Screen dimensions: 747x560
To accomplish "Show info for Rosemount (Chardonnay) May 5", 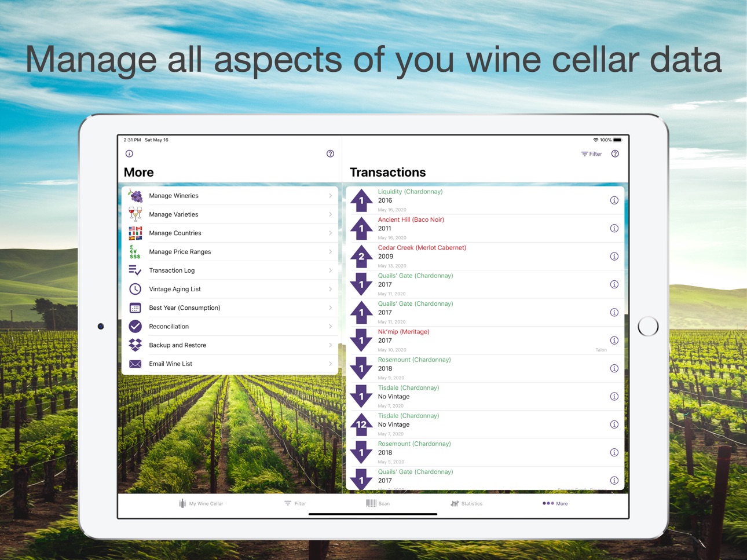I will click(614, 452).
